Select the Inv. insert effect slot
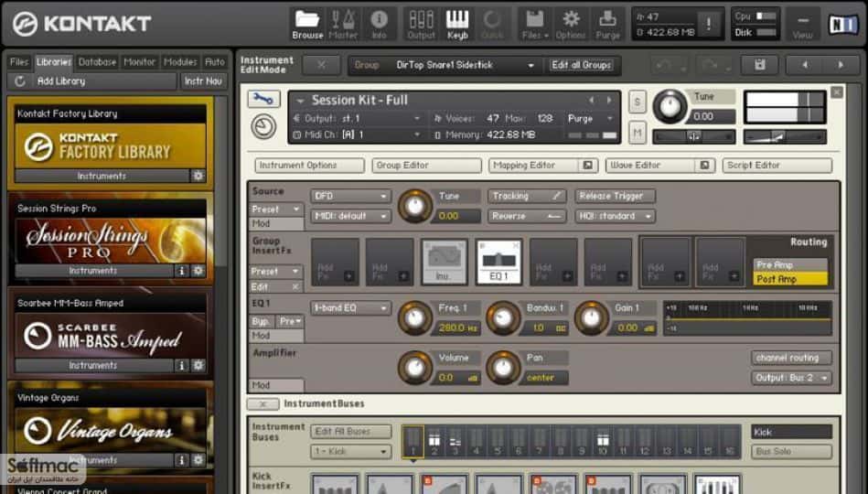The image size is (868, 494). click(x=444, y=262)
